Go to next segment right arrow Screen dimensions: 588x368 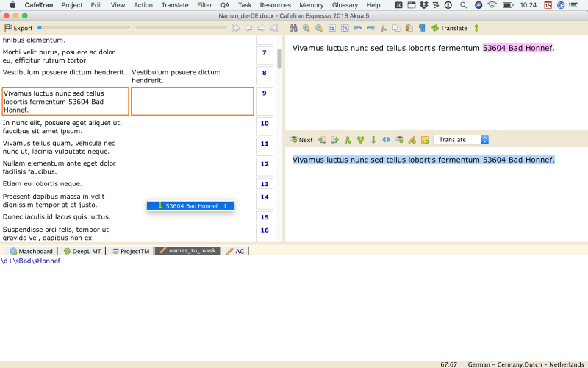click(262, 28)
